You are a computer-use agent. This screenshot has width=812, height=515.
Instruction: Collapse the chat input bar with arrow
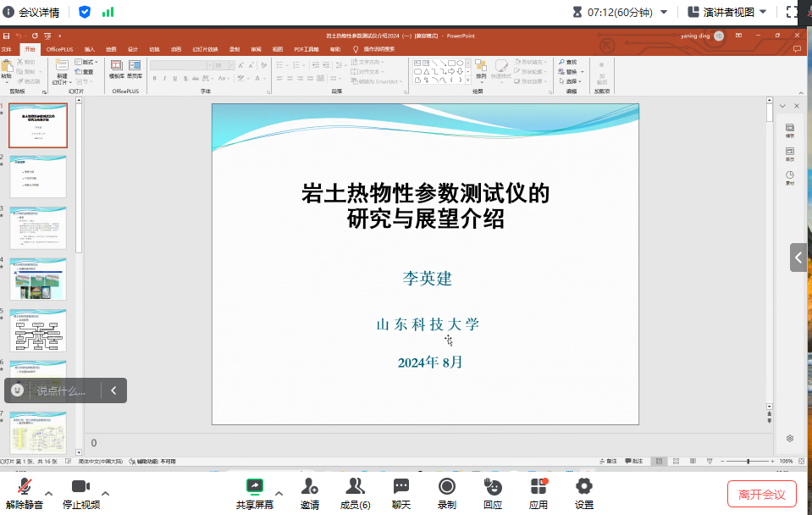coord(113,390)
